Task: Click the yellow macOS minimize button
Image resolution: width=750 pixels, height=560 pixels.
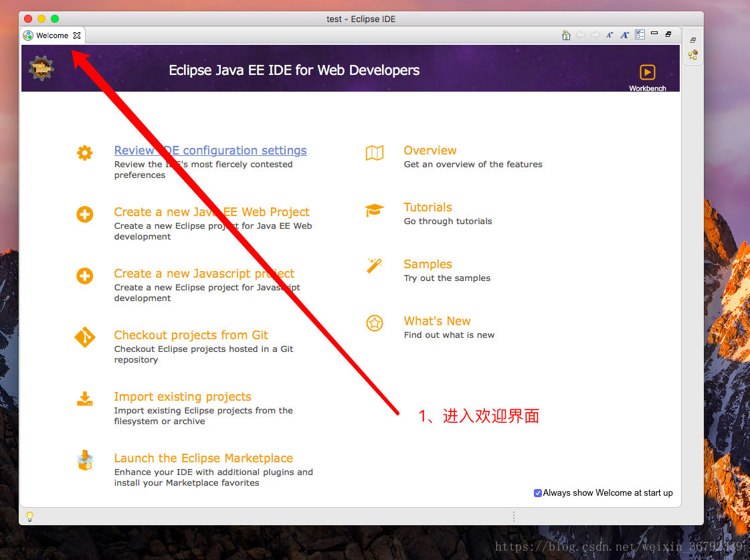Action: coord(41,19)
